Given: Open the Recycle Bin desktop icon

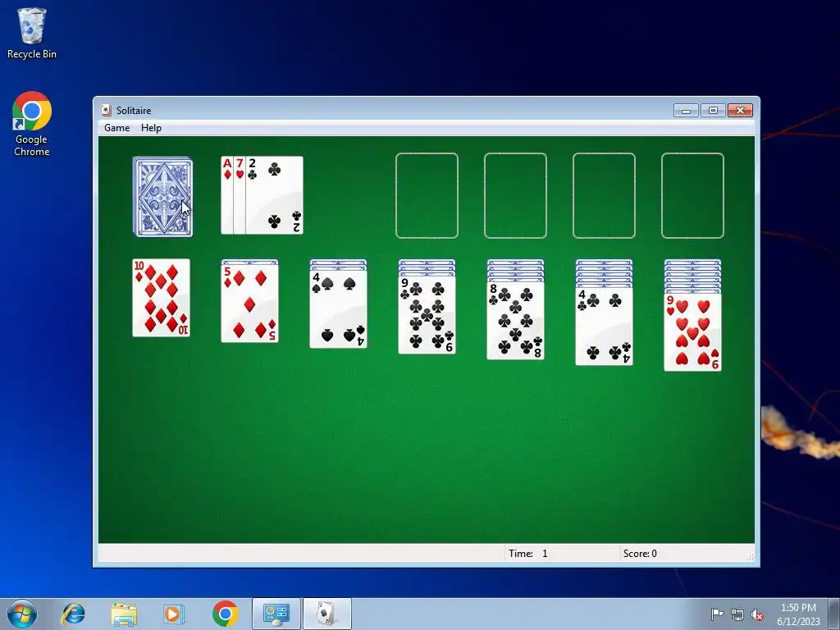Looking at the screenshot, I should coord(32,33).
